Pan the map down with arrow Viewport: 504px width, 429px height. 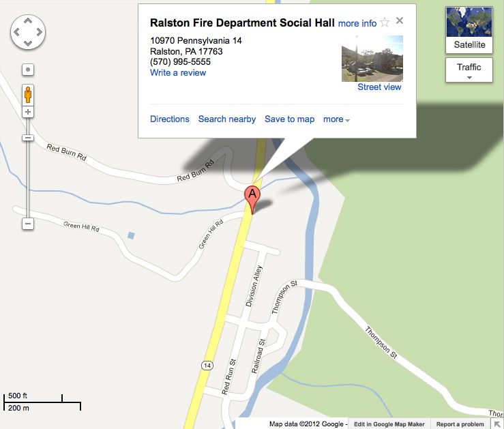click(x=28, y=43)
